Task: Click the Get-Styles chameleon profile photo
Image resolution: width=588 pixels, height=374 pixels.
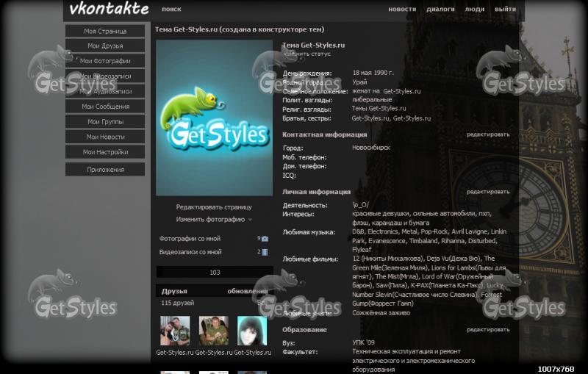Action: coord(214,118)
